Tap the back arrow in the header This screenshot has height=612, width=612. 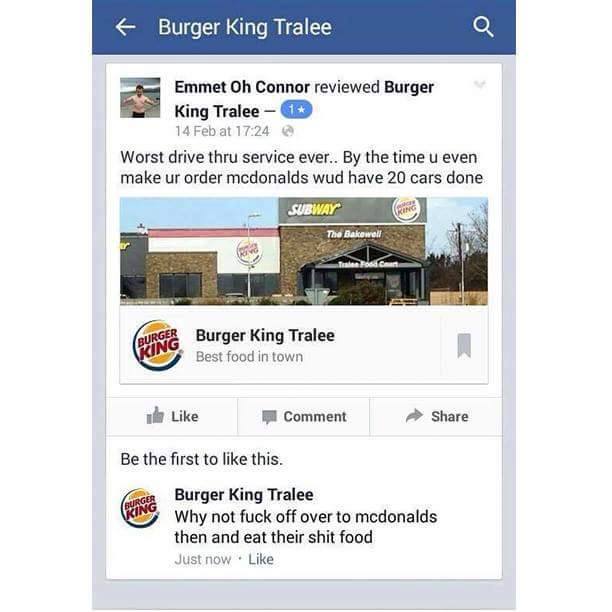pos(126,27)
